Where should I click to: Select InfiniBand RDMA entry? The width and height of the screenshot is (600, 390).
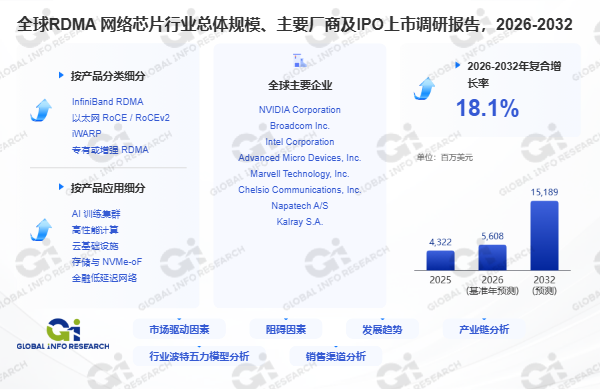[108, 102]
